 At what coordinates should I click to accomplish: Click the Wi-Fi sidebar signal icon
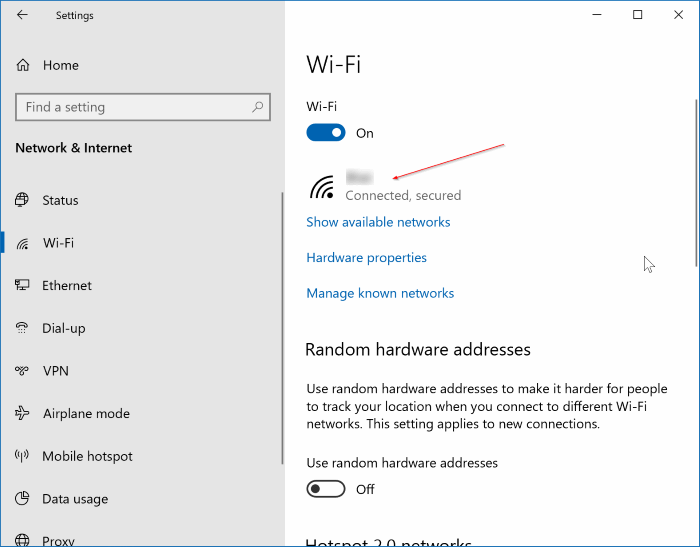[22, 243]
